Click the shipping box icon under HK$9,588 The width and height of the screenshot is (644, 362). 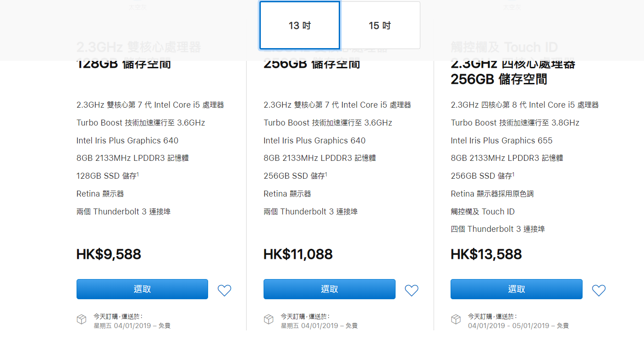pyautogui.click(x=82, y=319)
